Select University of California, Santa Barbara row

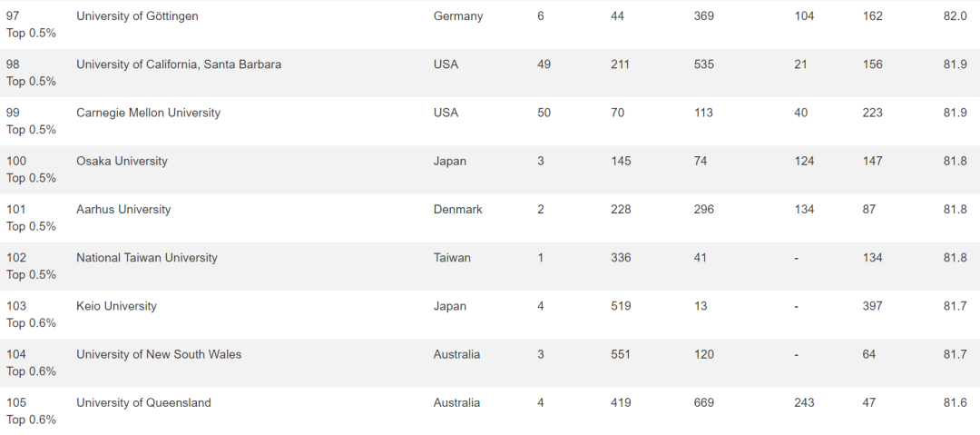(x=490, y=73)
